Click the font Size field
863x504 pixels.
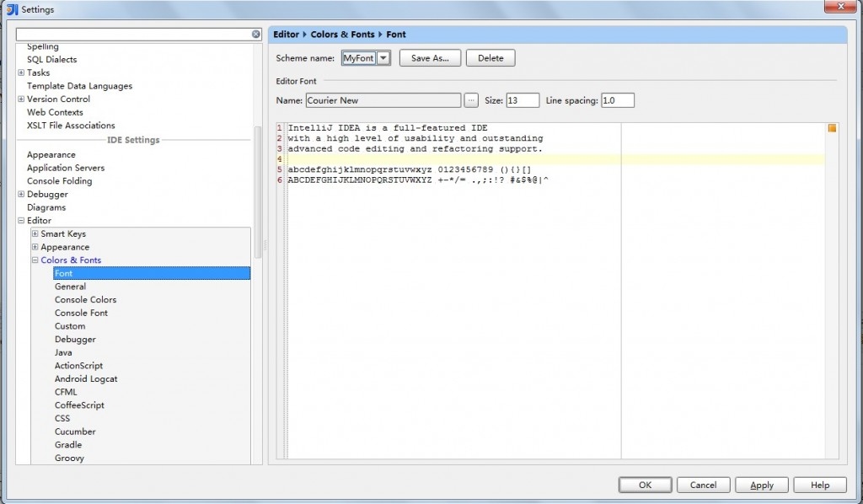point(523,100)
